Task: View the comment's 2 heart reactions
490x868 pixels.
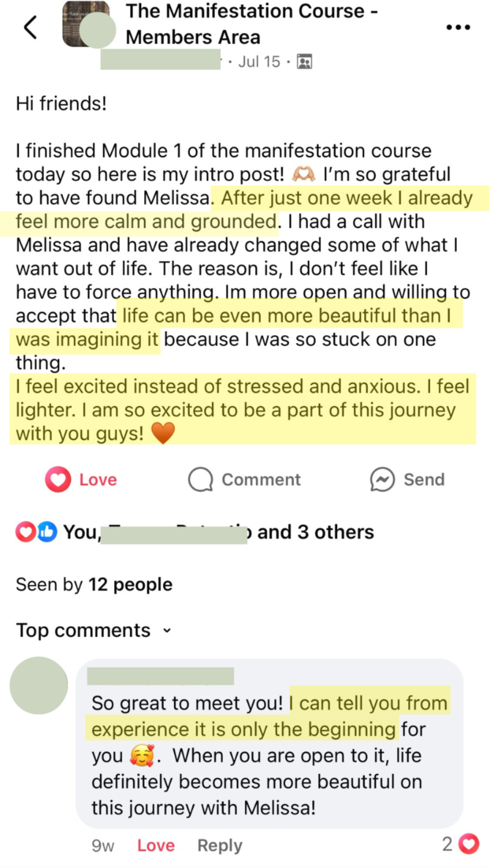Action: coord(460,844)
